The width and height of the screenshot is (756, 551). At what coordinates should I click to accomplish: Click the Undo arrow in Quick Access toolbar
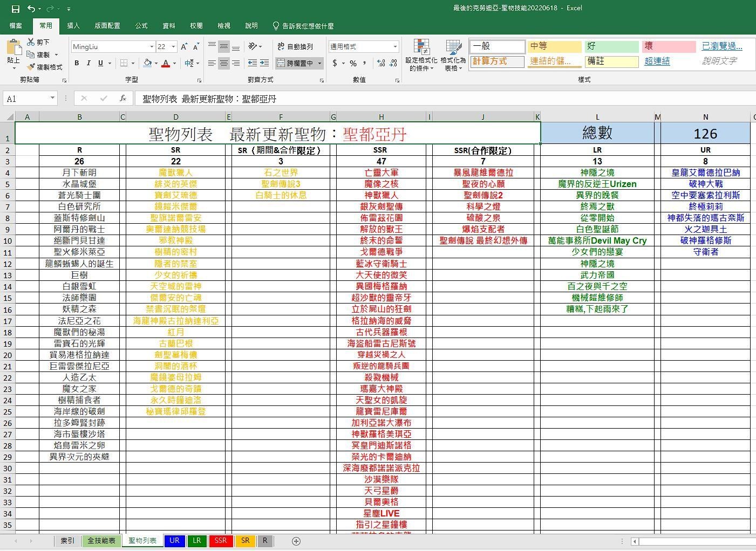(31, 8)
